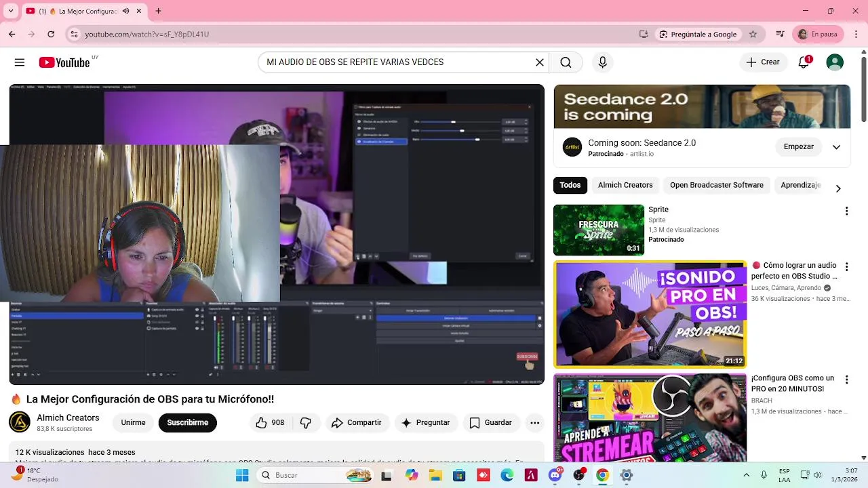Open Microsoft Store from the taskbar
The width and height of the screenshot is (868, 488).
pos(459,475)
